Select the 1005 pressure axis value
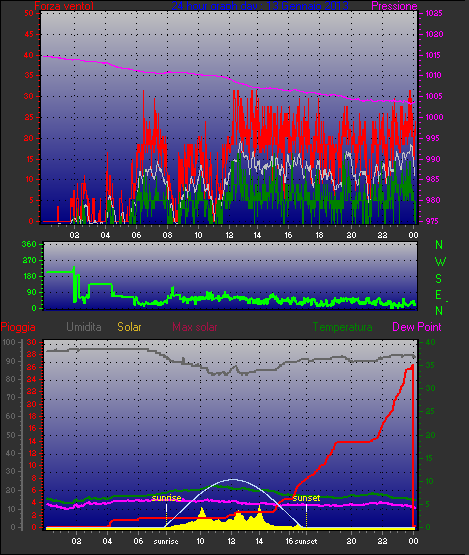This screenshot has height=555, width=469. point(434,96)
